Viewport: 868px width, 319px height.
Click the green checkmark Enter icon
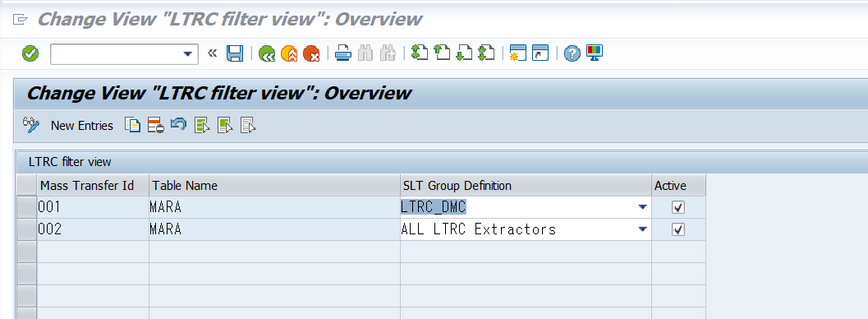pos(30,53)
